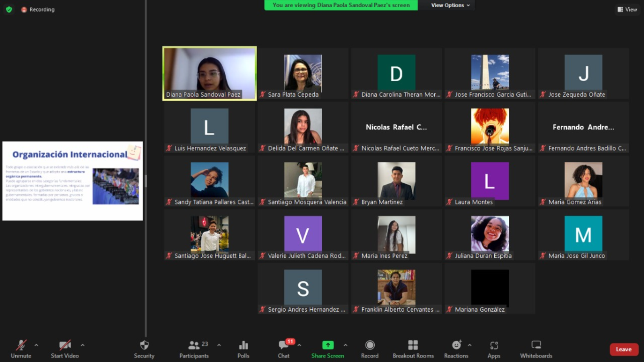Click muted mic icon beside Maria Gomez Arias

tap(543, 202)
